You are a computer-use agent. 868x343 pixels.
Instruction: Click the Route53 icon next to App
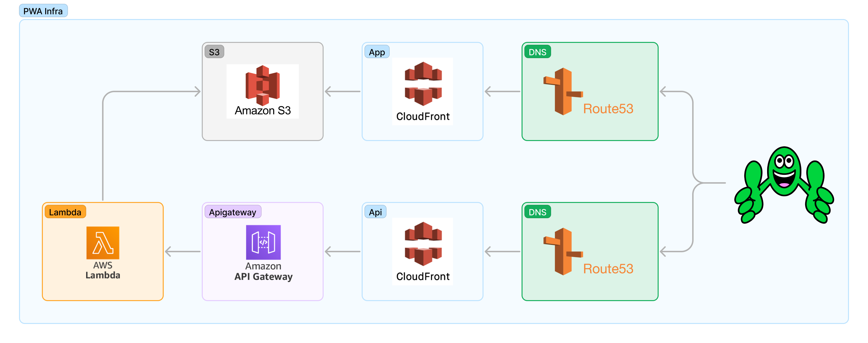(563, 91)
